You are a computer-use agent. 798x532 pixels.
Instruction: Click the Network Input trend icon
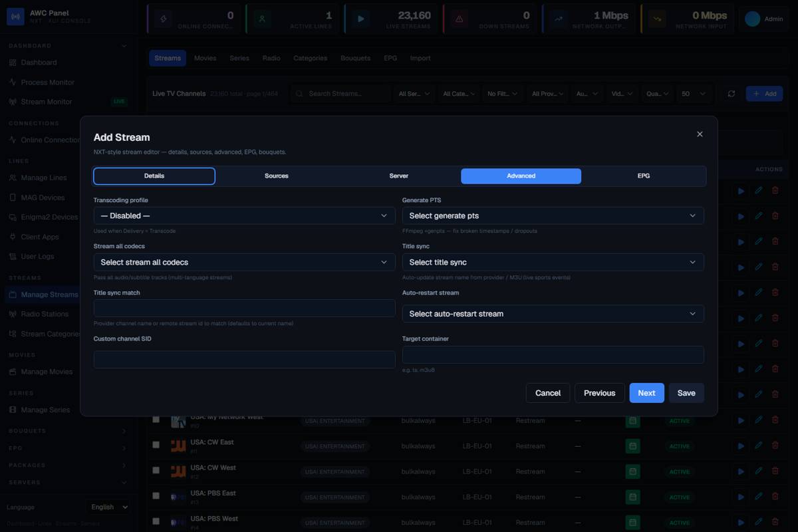click(x=657, y=19)
